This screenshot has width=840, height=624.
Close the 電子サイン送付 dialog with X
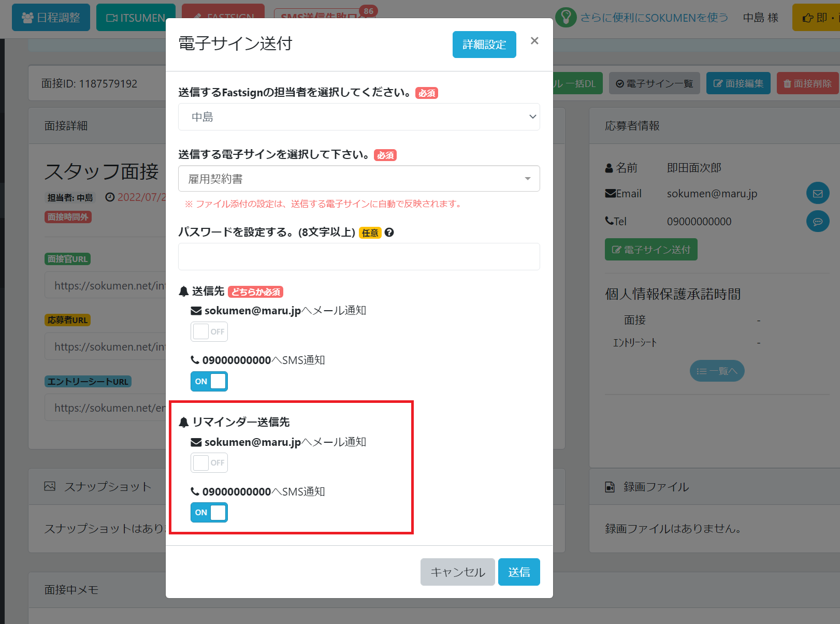[x=534, y=41]
